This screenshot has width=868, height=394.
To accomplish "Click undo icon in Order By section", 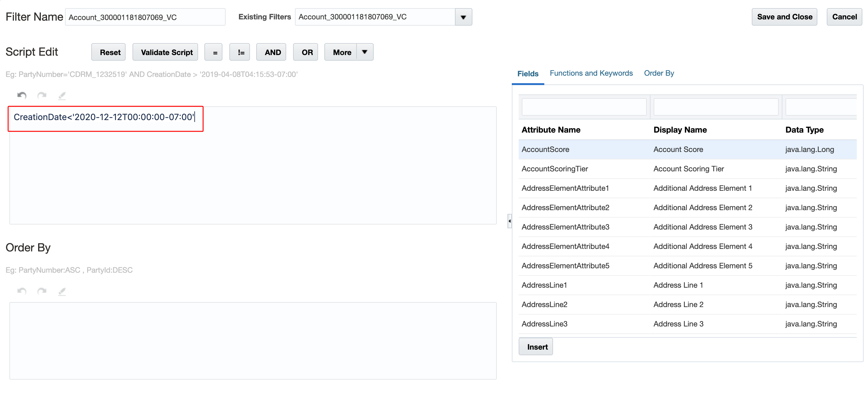I will coord(22,291).
